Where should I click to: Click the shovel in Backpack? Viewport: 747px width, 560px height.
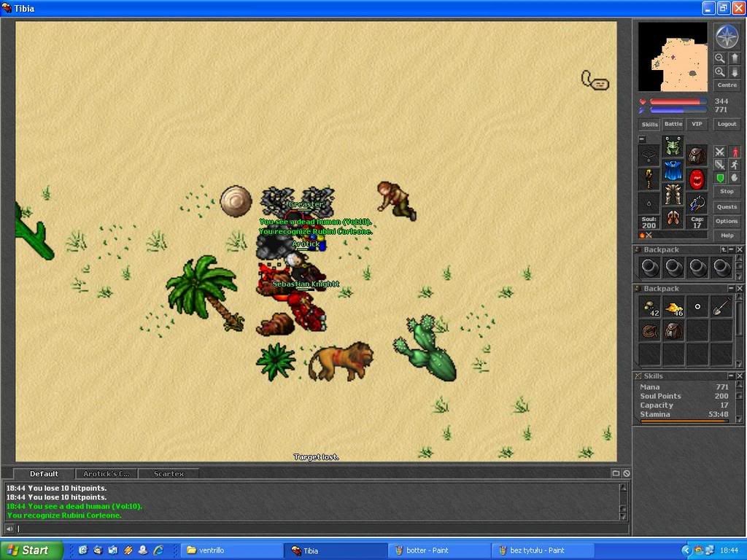tap(721, 307)
